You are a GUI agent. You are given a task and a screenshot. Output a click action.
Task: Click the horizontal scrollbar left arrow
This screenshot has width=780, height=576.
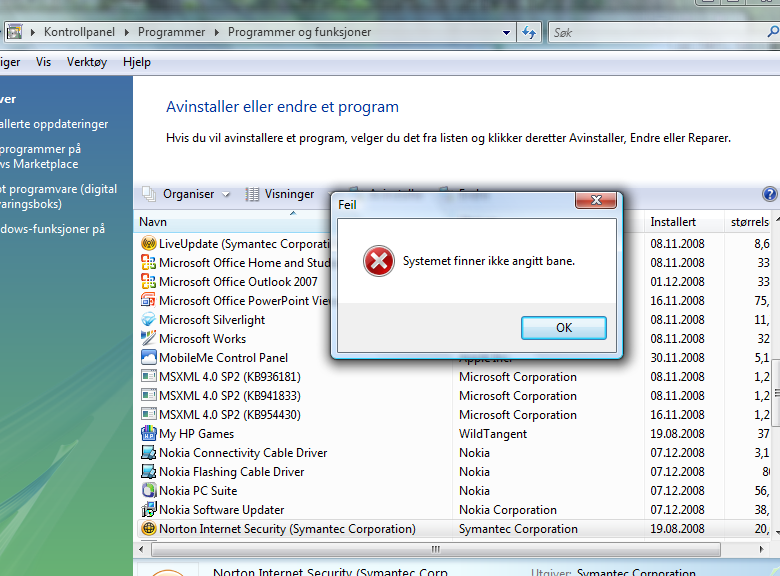pyautogui.click(x=141, y=549)
